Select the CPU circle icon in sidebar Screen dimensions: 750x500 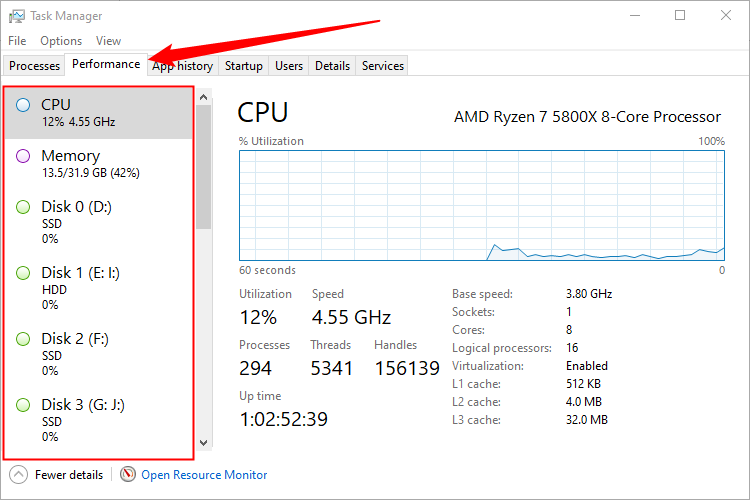(24, 104)
